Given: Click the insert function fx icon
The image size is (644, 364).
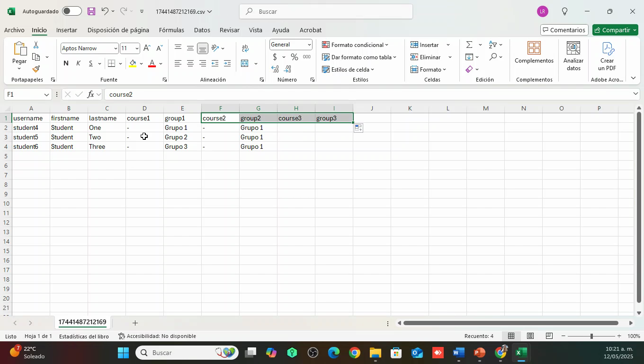Looking at the screenshot, I should coord(90,94).
